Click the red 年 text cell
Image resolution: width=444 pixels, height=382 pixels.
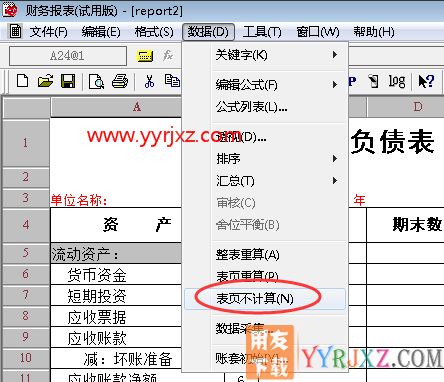[x=359, y=200]
